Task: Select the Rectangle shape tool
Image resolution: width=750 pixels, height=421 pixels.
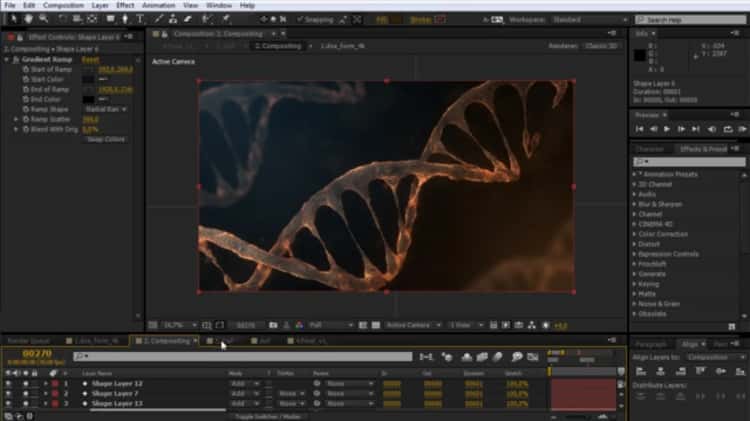Action: (x=110, y=19)
